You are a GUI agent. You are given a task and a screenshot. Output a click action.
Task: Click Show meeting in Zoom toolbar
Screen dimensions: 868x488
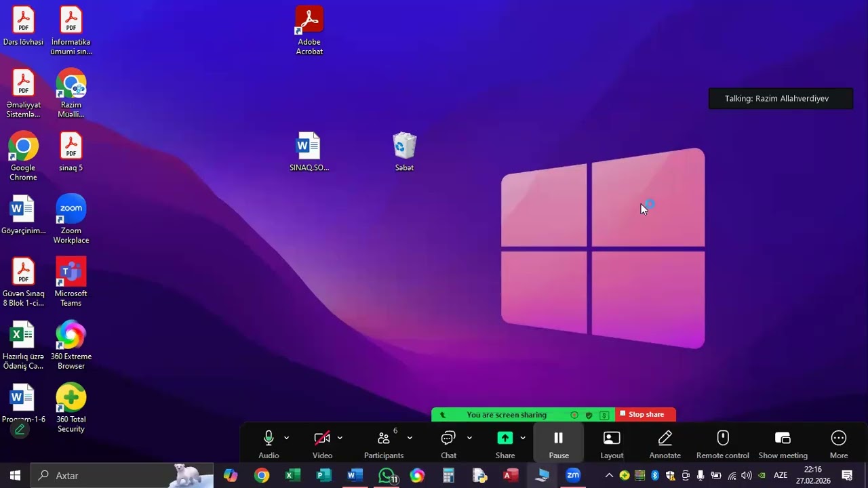[x=783, y=444]
